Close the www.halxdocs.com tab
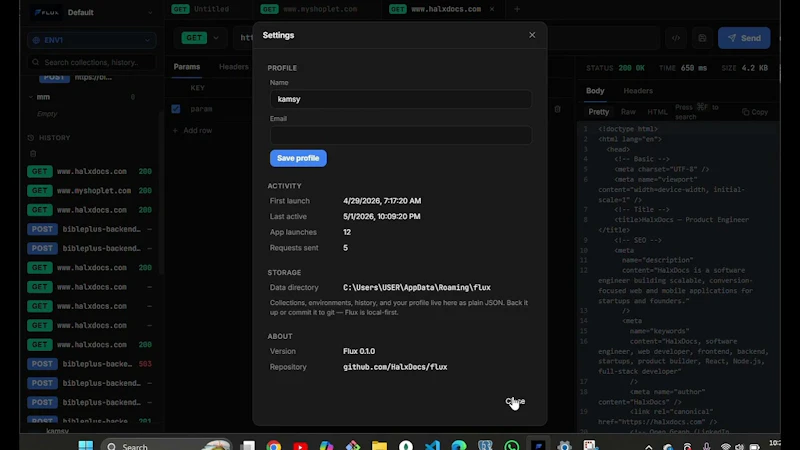Image resolution: width=800 pixels, height=450 pixels. (492, 9)
